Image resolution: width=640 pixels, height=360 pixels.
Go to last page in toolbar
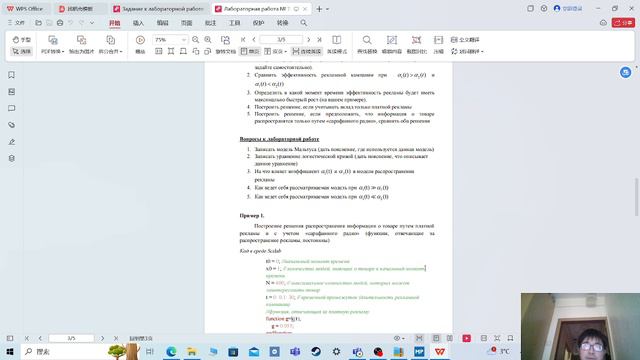320,40
